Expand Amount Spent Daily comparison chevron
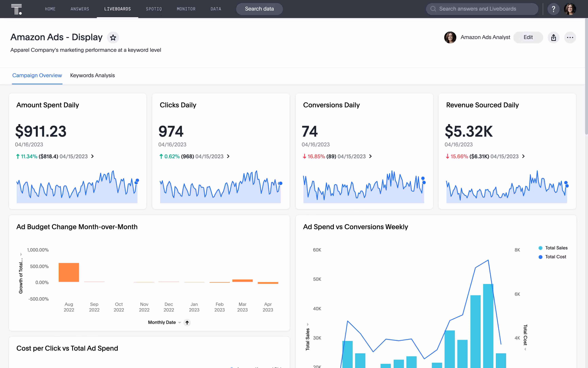 pos(92,156)
